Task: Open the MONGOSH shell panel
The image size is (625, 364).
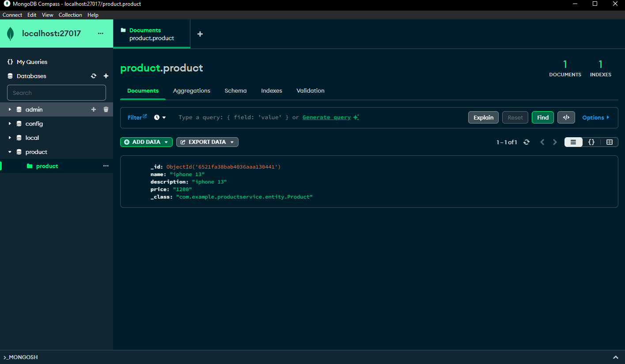Action: (20, 357)
